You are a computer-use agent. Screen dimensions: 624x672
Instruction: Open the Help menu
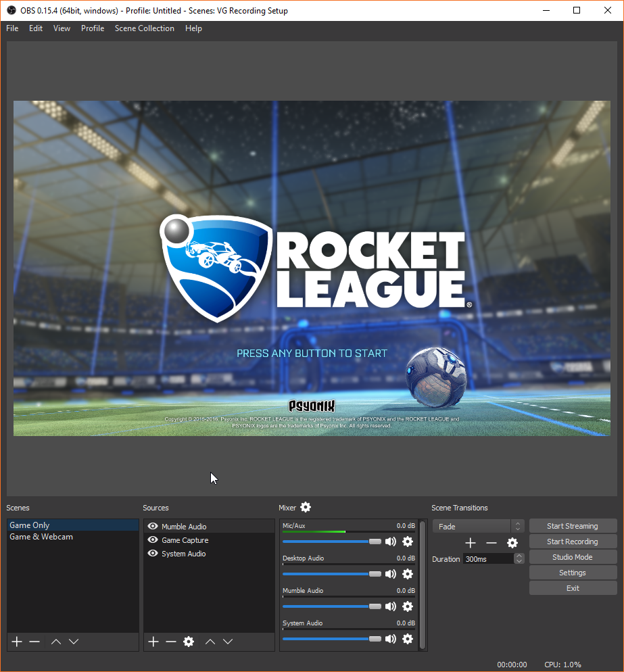click(x=193, y=28)
